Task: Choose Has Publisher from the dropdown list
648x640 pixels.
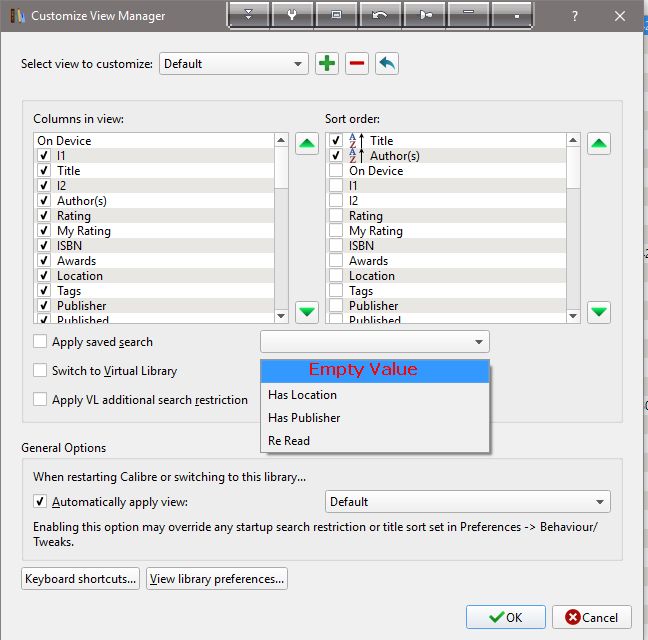Action: pyautogui.click(x=375, y=418)
